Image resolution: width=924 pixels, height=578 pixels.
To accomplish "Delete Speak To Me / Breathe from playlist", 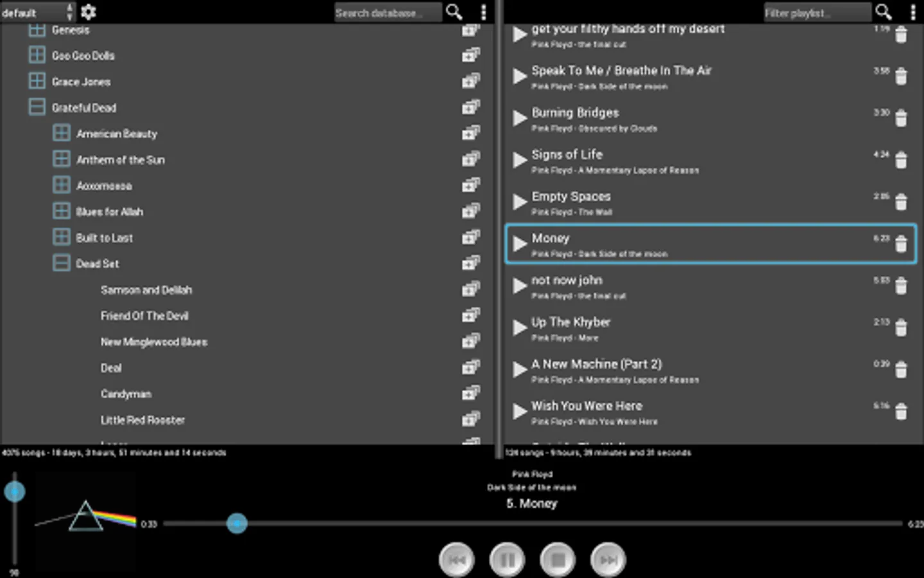I will 902,76.
